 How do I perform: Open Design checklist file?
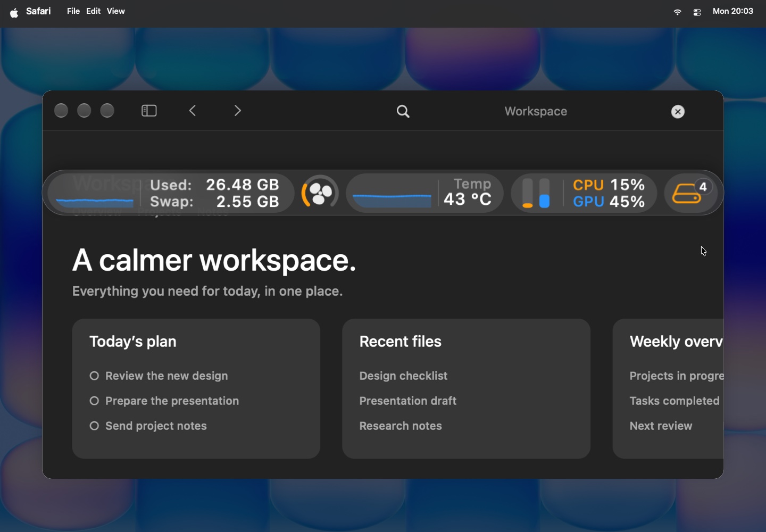pyautogui.click(x=403, y=376)
